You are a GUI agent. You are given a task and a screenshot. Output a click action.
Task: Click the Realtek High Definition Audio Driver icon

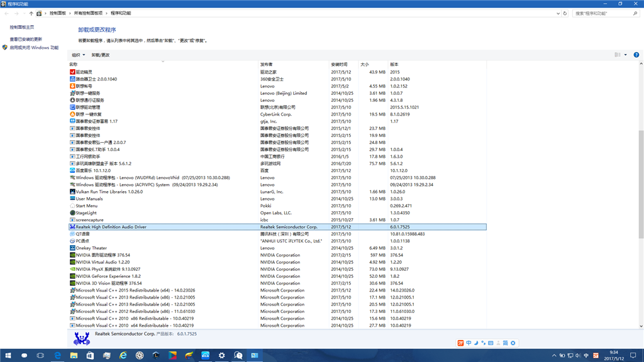(x=72, y=227)
